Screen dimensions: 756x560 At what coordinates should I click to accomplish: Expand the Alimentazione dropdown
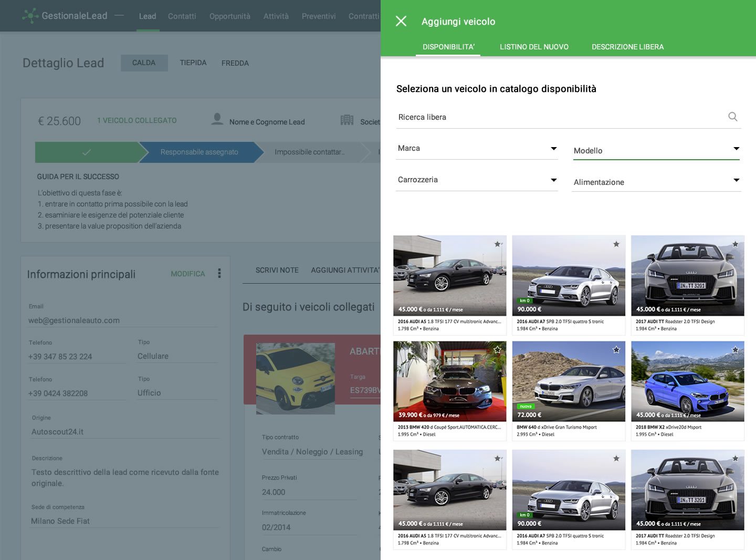pyautogui.click(x=656, y=182)
